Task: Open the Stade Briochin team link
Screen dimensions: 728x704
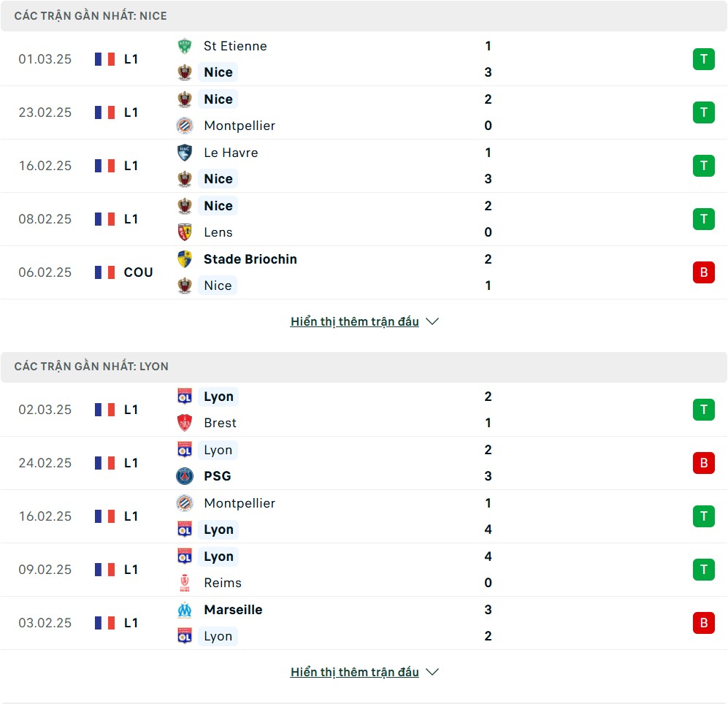Action: 250,259
